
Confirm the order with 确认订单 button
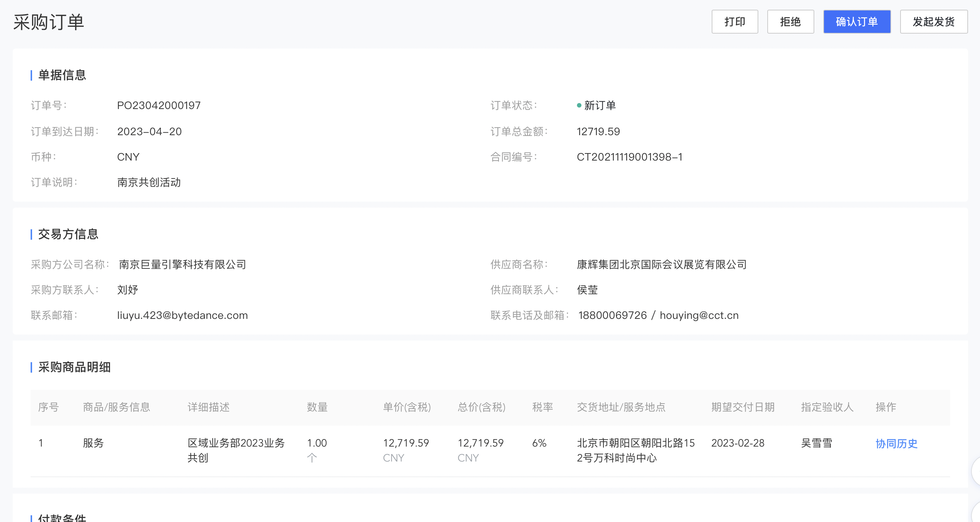[x=856, y=22]
